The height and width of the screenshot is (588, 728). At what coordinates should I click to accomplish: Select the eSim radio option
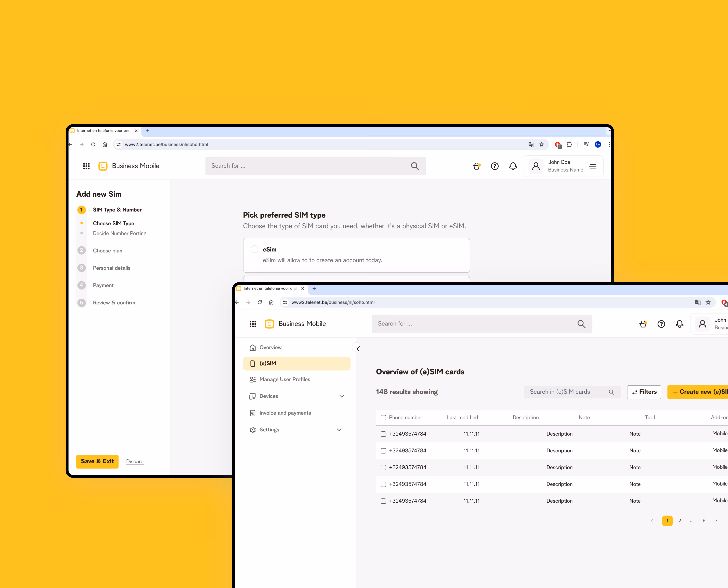coord(254,249)
